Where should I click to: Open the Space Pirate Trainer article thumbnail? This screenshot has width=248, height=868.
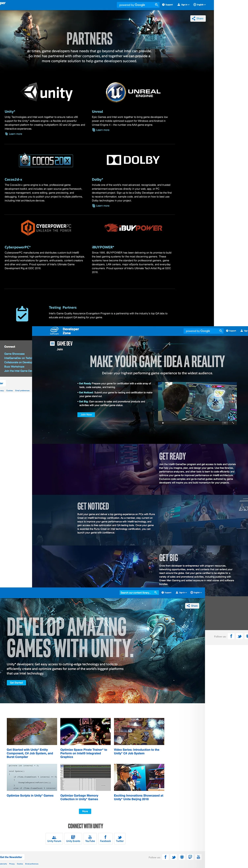(86, 732)
